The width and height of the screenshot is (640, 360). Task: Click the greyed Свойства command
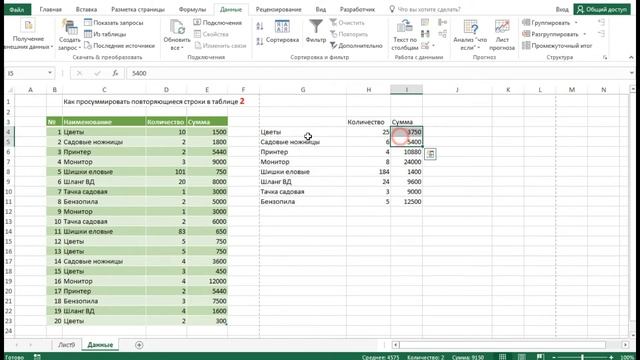click(211, 34)
